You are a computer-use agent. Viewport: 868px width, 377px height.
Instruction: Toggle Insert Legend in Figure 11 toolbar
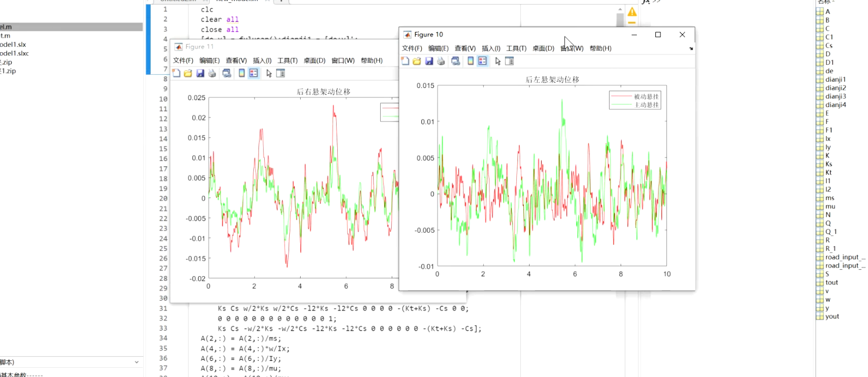tap(253, 74)
